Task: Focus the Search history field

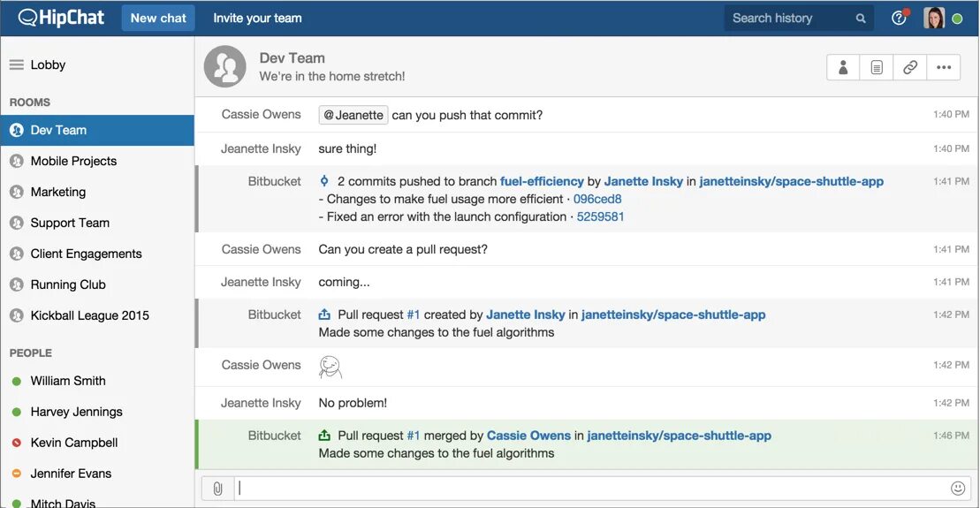Action: pyautogui.click(x=800, y=19)
